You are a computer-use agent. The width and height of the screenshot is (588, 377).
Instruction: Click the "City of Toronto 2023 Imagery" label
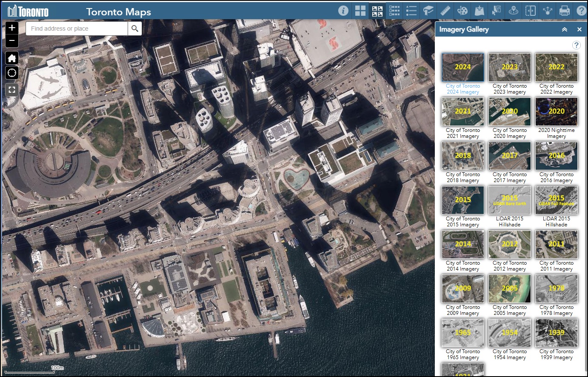pyautogui.click(x=510, y=89)
